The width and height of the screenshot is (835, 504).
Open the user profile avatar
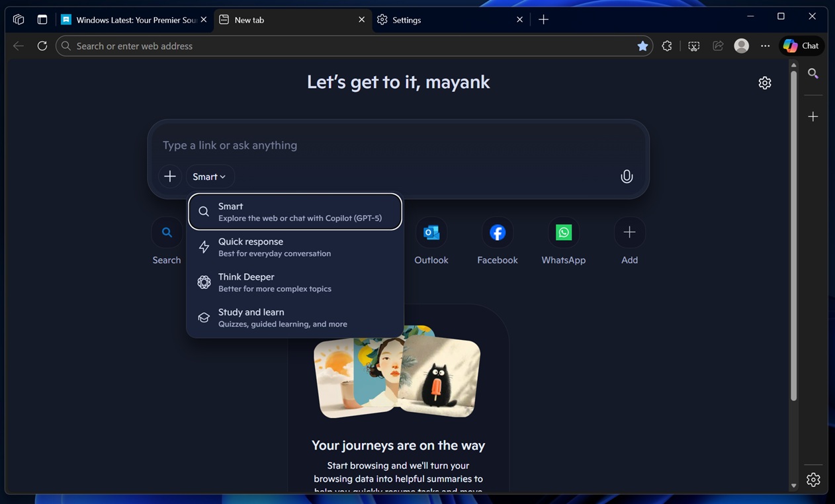[742, 46]
